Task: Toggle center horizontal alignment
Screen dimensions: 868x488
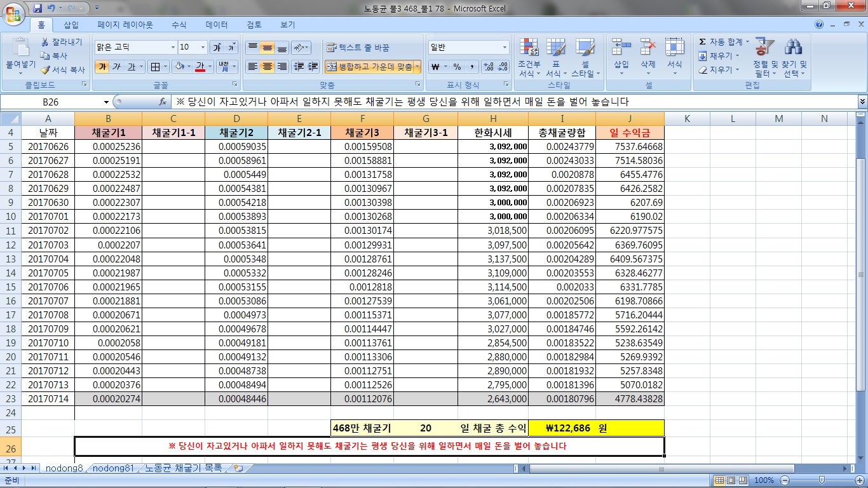Action: pyautogui.click(x=268, y=67)
